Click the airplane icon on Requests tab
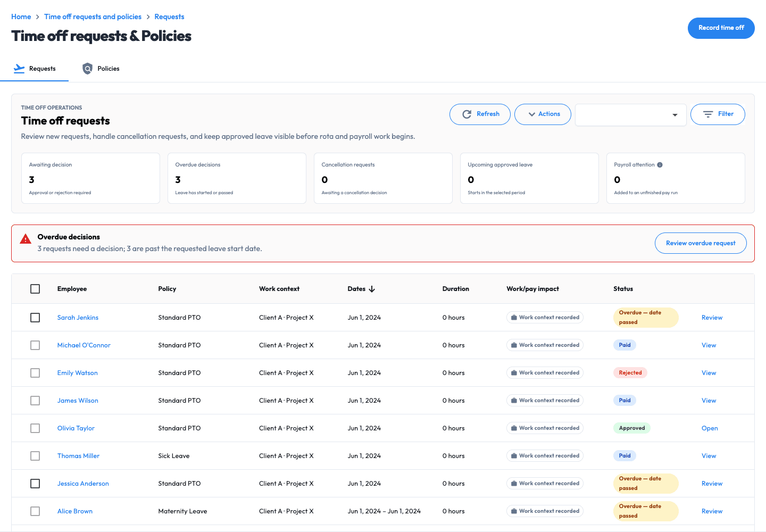Screen dimensions: 766x532 19,69
